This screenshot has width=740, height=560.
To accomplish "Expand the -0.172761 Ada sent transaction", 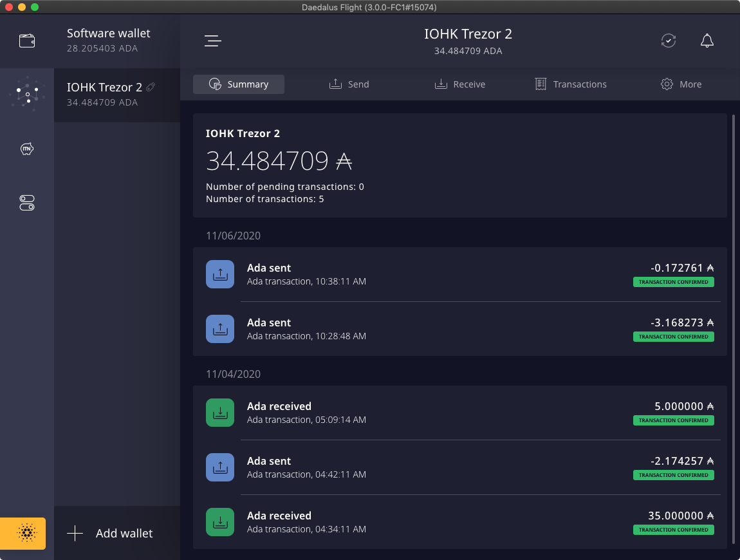I will click(x=460, y=274).
